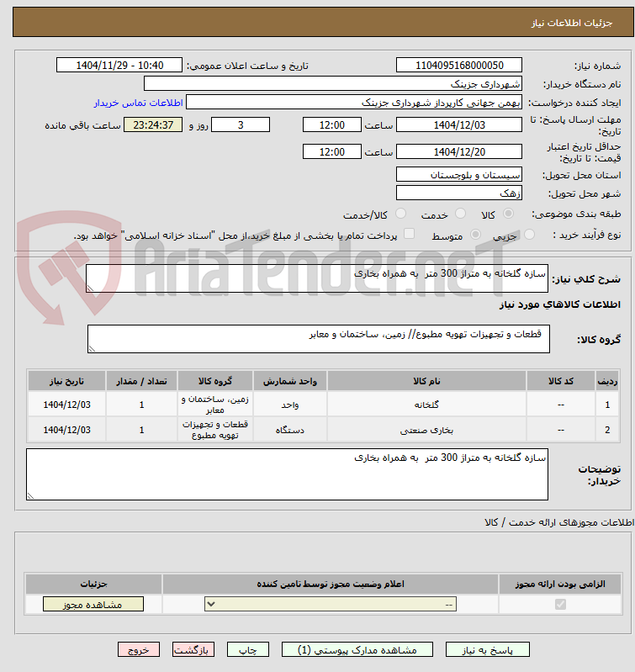
Task: Toggle the الزامی بودن ارائه مجوز checkbox
Action: pyautogui.click(x=560, y=604)
